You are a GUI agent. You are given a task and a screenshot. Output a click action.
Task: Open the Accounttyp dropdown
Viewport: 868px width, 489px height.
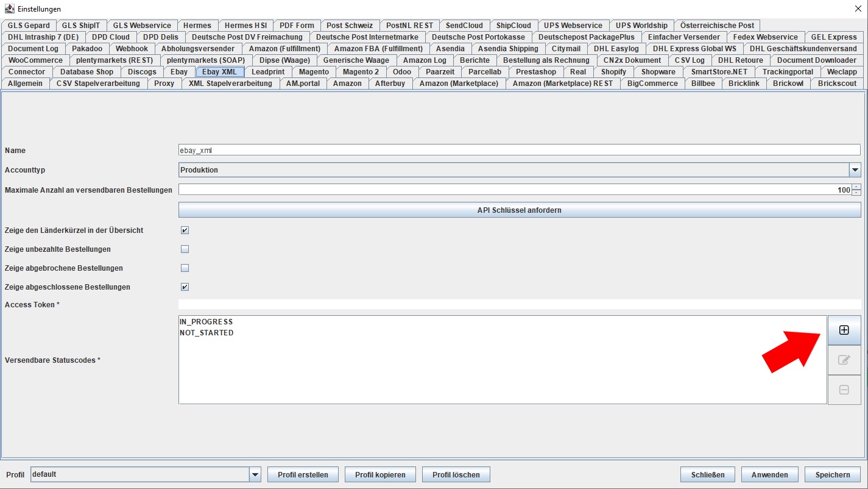pyautogui.click(x=855, y=170)
